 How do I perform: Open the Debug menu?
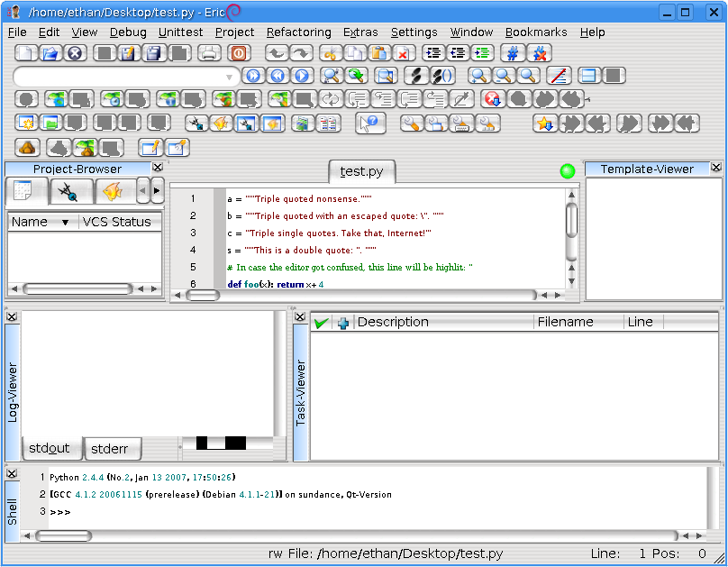coord(128,32)
